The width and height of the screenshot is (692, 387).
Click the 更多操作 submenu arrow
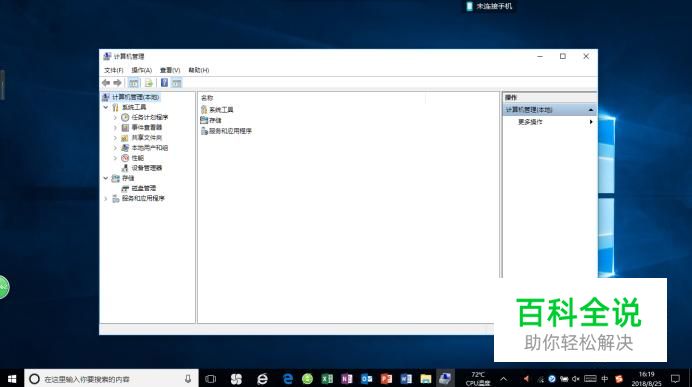tap(591, 122)
